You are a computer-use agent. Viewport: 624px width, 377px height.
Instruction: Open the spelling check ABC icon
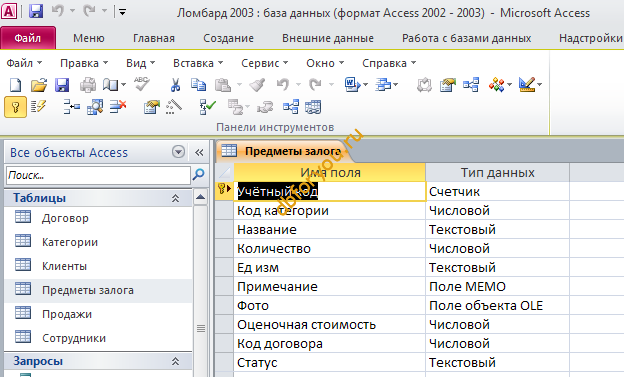tap(142, 84)
